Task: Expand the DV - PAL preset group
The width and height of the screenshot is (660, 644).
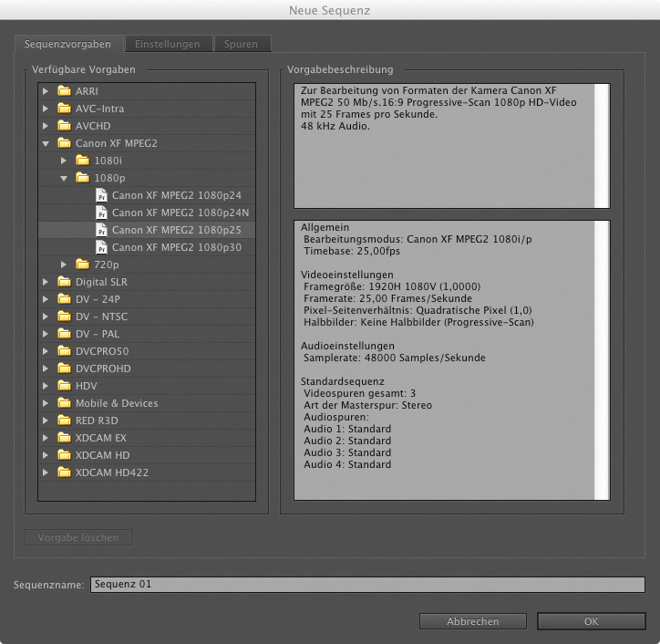Action: pos(46,334)
